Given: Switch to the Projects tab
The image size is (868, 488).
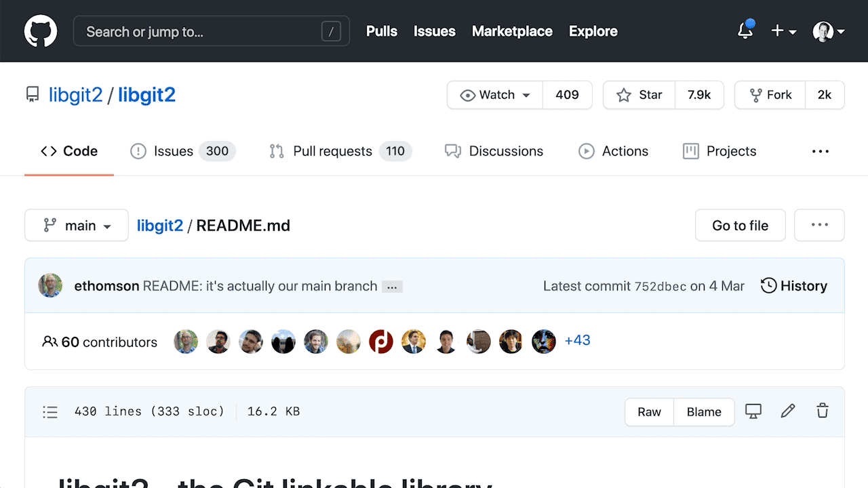Looking at the screenshot, I should (719, 151).
